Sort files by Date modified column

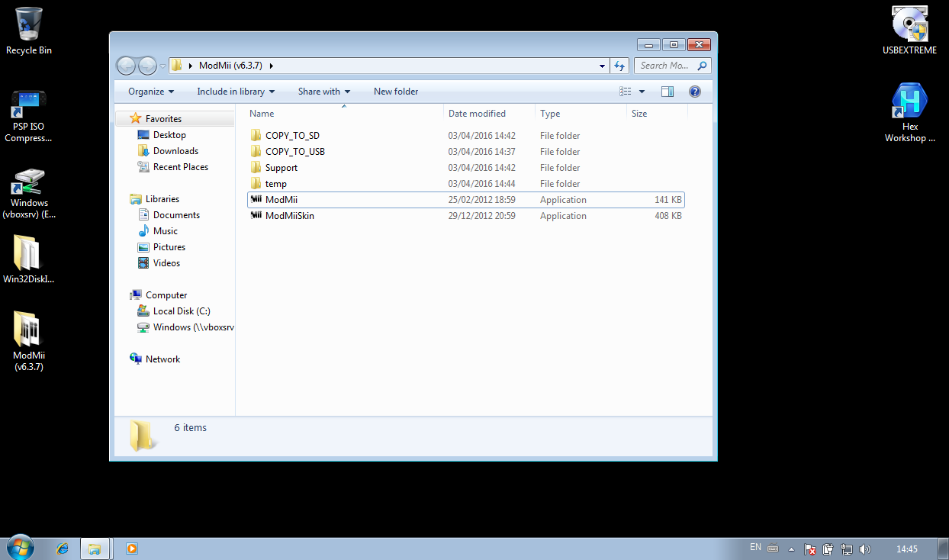coord(477,114)
